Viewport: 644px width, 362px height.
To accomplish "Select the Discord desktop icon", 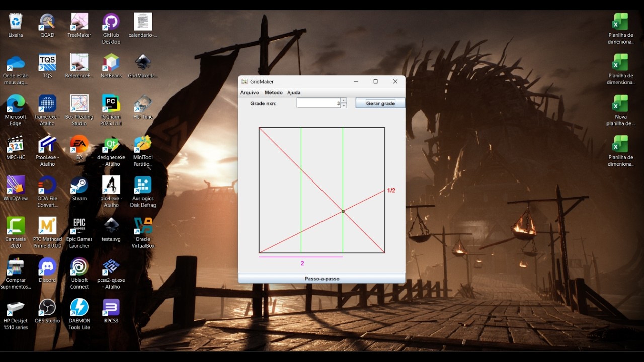I will [x=47, y=270].
